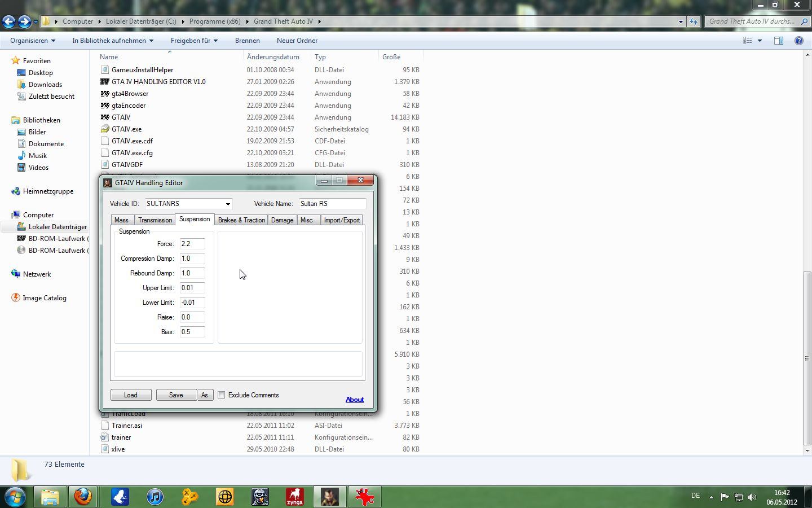Click the Back navigation arrow
Screen dimensions: 812x508
[8, 21]
